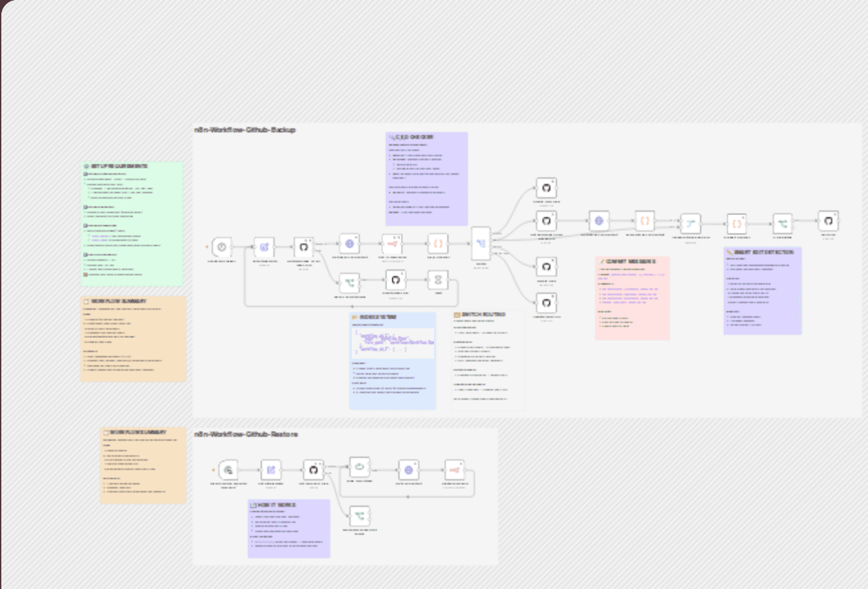This screenshot has width=868, height=589.
Task: Select the blue Index System sticky note
Action: pyautogui.click(x=393, y=360)
